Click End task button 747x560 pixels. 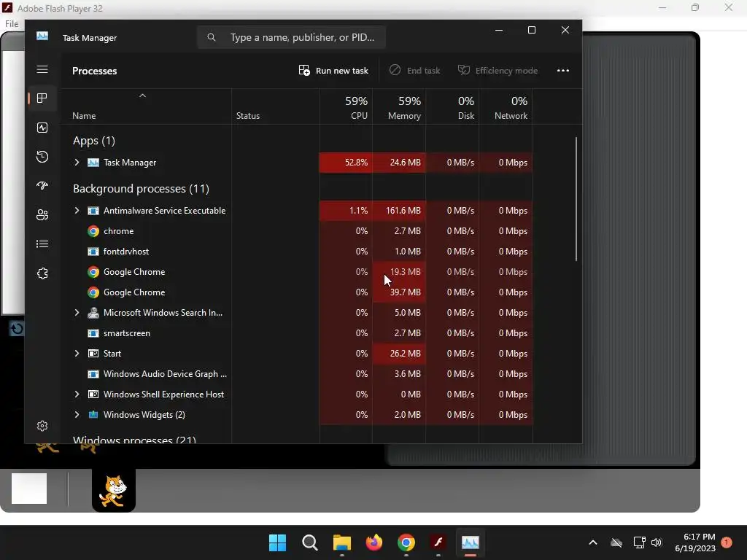[x=414, y=71]
